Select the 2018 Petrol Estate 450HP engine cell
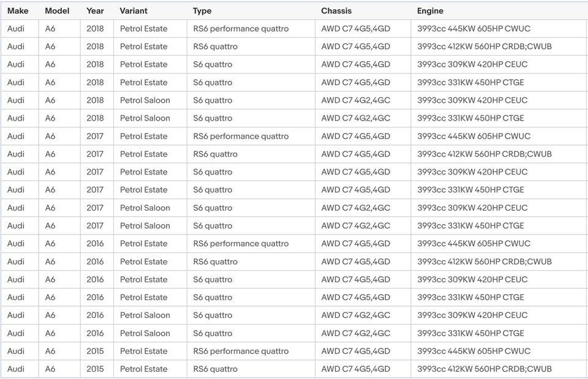588x379 pixels. click(470, 83)
